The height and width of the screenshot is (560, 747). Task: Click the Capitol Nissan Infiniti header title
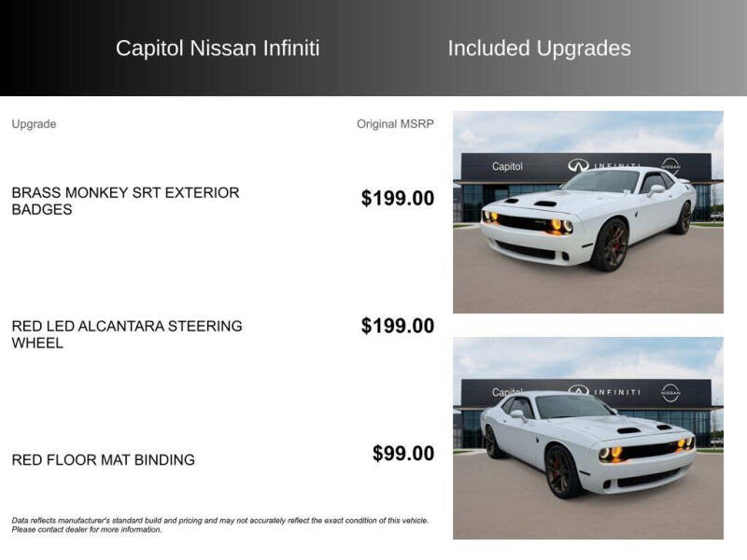[x=218, y=49]
